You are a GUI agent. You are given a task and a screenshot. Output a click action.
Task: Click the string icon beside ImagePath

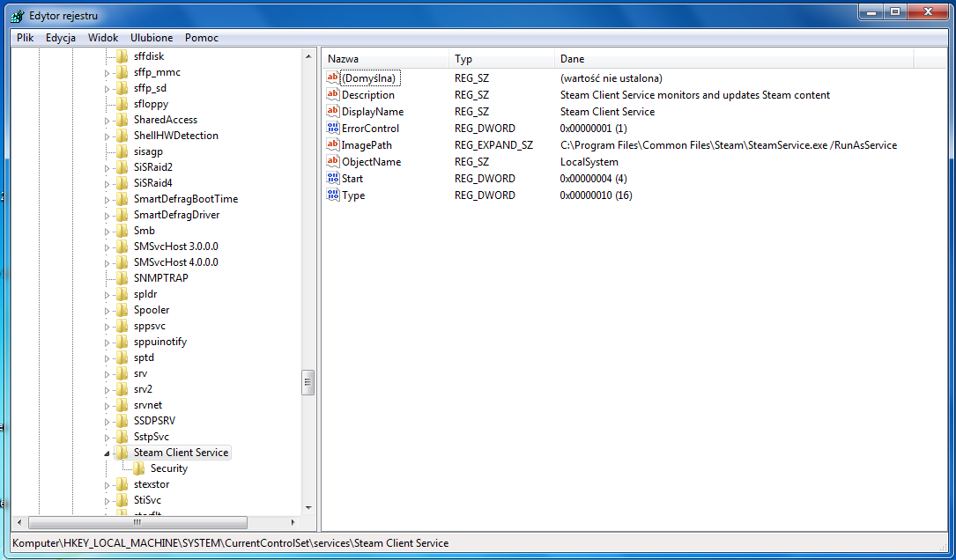click(x=333, y=145)
